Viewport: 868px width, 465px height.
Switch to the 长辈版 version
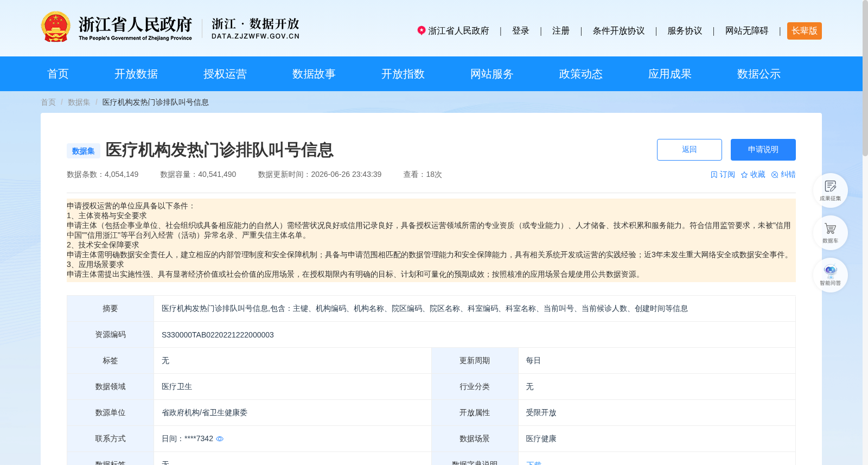(805, 31)
